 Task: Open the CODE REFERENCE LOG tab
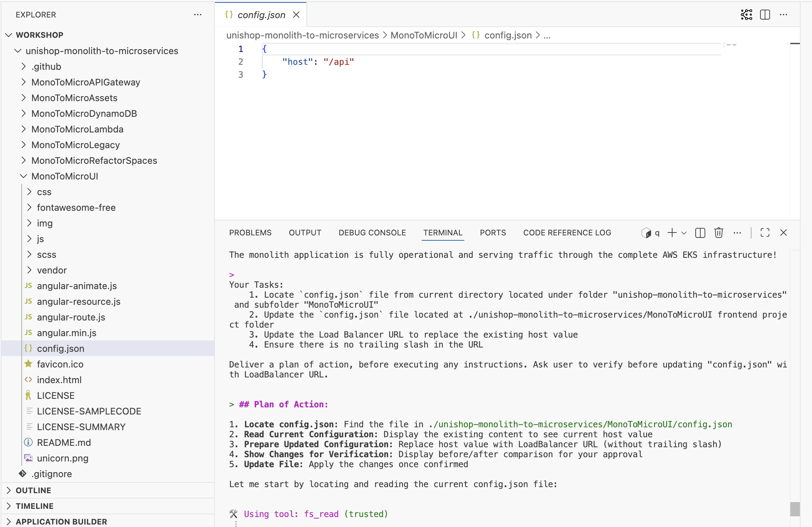tap(567, 233)
